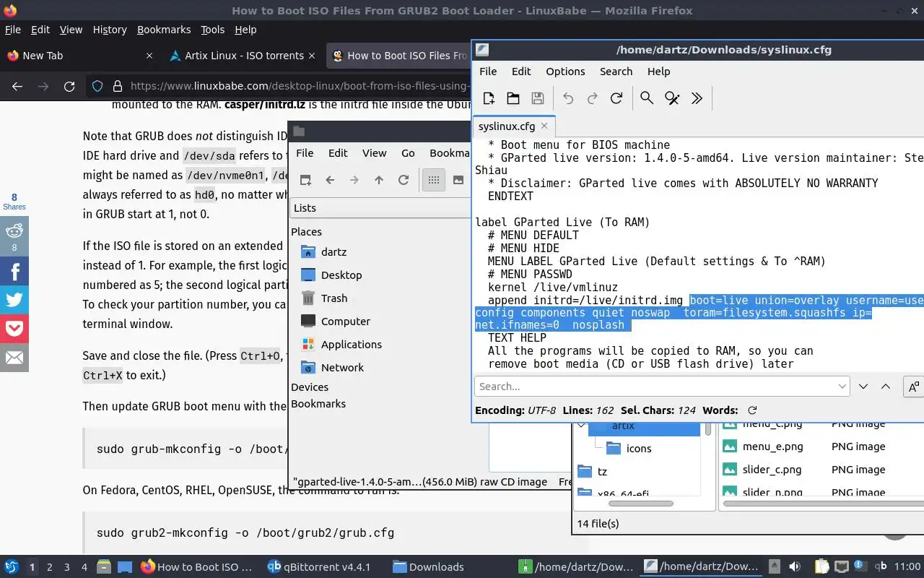
Task: Click the Firefox tracking protection shield icon
Action: (x=97, y=87)
